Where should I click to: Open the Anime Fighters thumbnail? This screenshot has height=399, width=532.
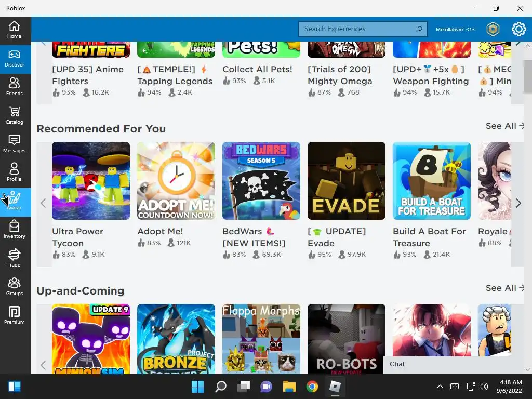point(91,49)
